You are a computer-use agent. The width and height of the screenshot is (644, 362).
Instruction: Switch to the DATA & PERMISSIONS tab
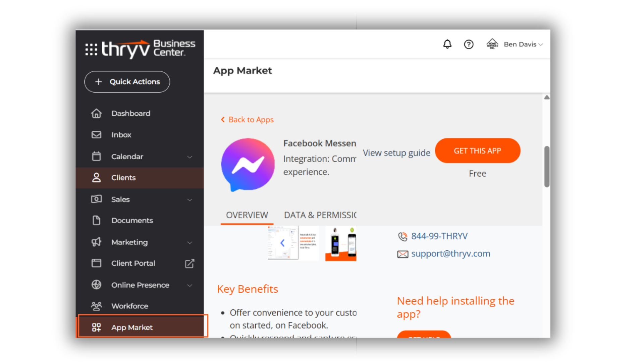coord(320,215)
